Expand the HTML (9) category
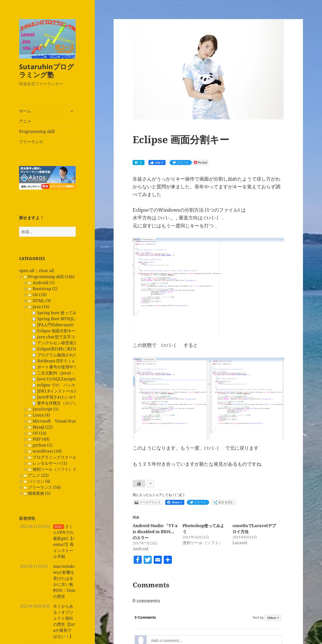The height and width of the screenshot is (644, 322). [x=25, y=301]
